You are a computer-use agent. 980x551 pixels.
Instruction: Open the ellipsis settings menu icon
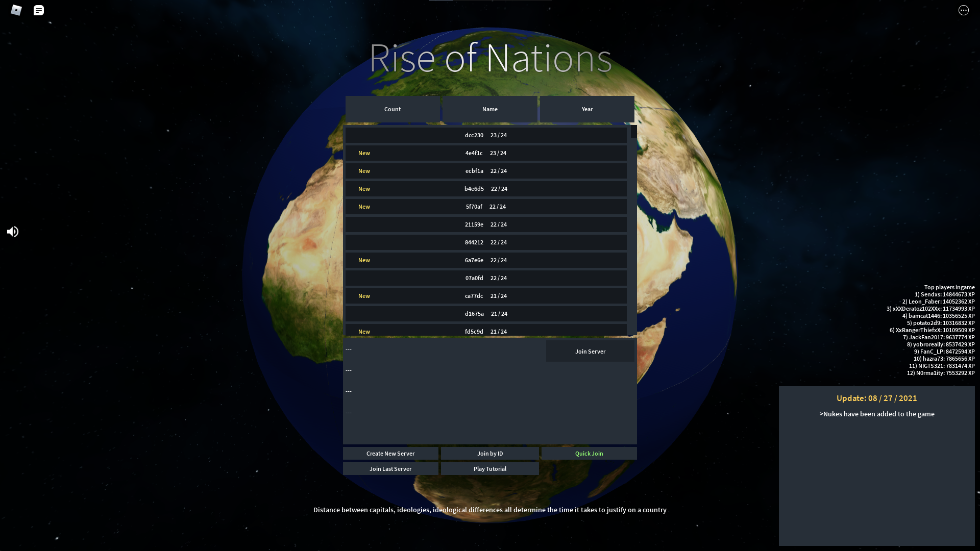point(963,10)
